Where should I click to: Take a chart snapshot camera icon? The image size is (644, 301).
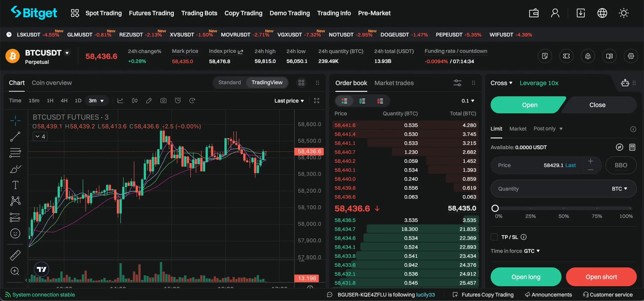(163, 101)
